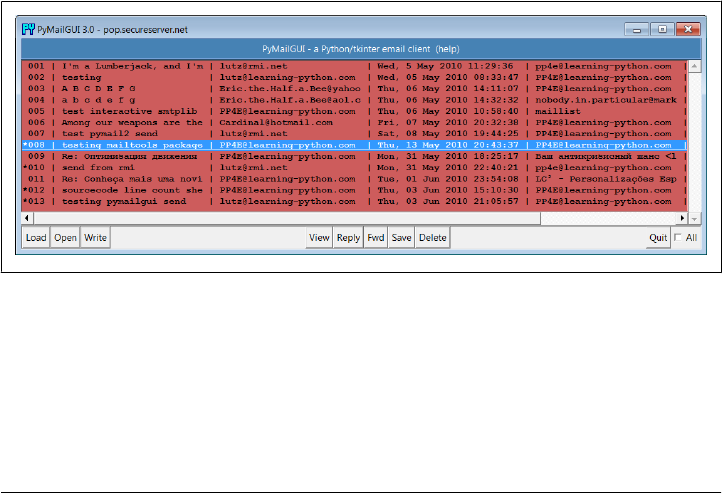Image resolution: width=722 pixels, height=493 pixels.
Task: Select message 013 testing pymailgui send
Action: point(354,202)
